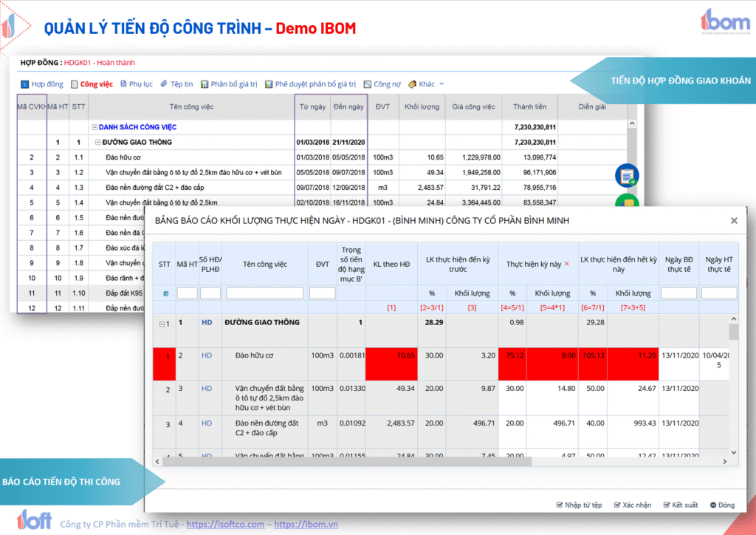Switch to the Hợp đồng tab
This screenshot has height=535, width=756.
[x=42, y=84]
